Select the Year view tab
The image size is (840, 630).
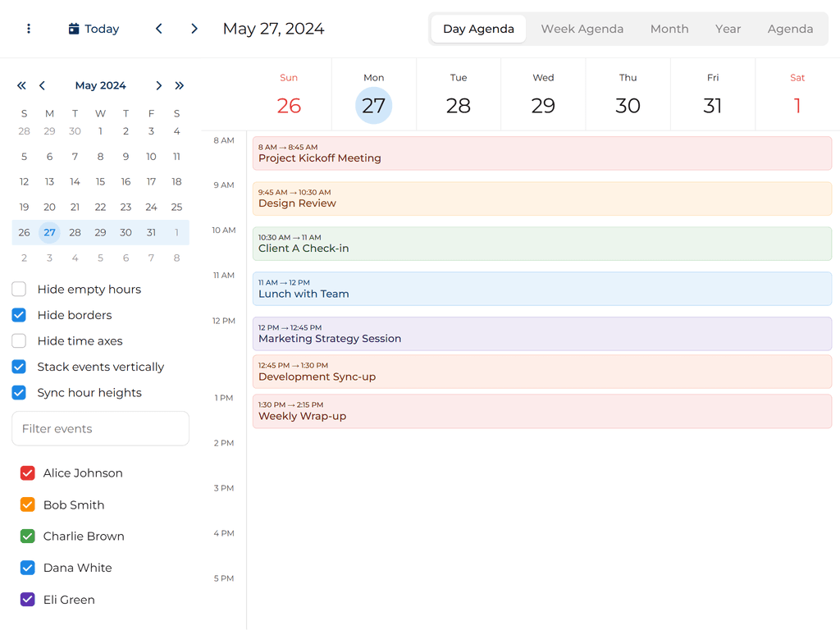point(728,28)
